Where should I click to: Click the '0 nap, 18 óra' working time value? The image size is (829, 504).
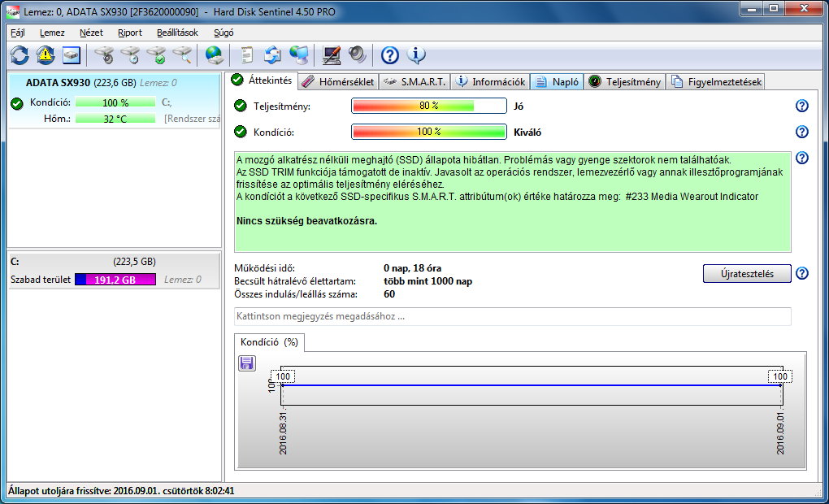tap(412, 268)
